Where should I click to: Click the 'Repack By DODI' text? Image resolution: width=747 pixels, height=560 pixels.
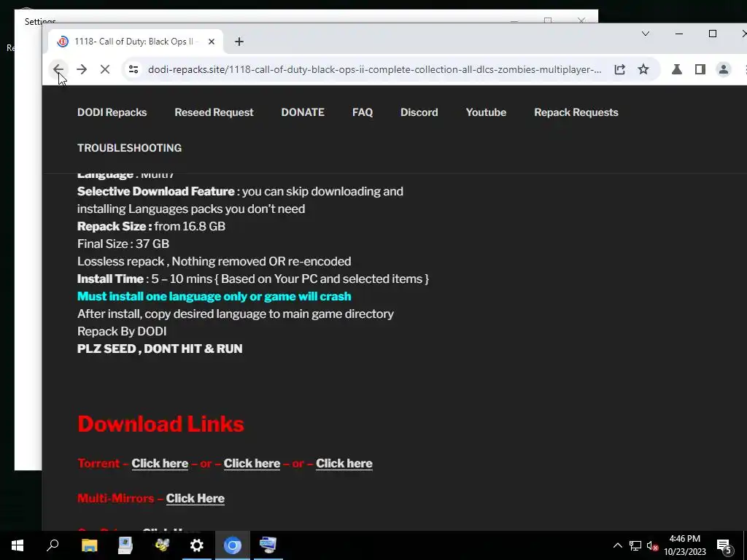pos(122,331)
